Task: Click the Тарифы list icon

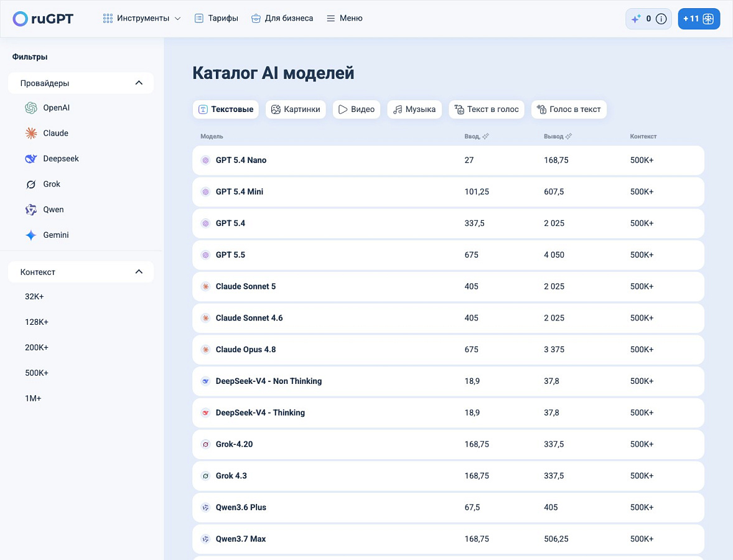Action: tap(198, 18)
